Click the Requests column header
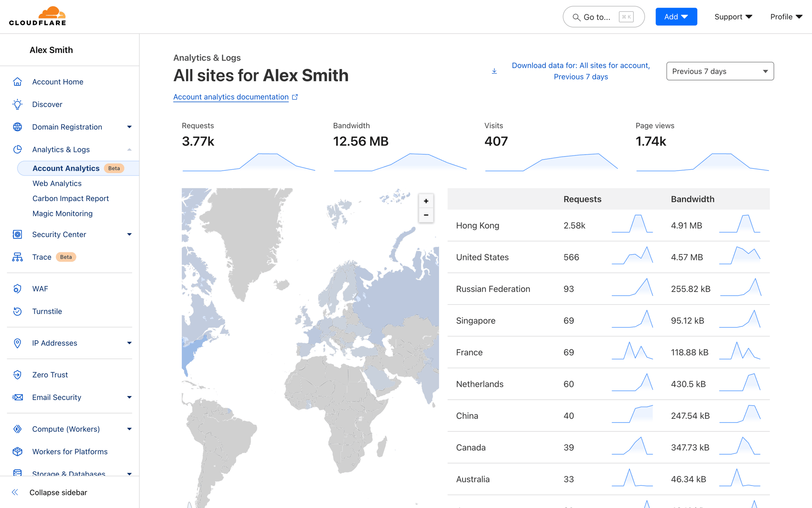 tap(582, 199)
